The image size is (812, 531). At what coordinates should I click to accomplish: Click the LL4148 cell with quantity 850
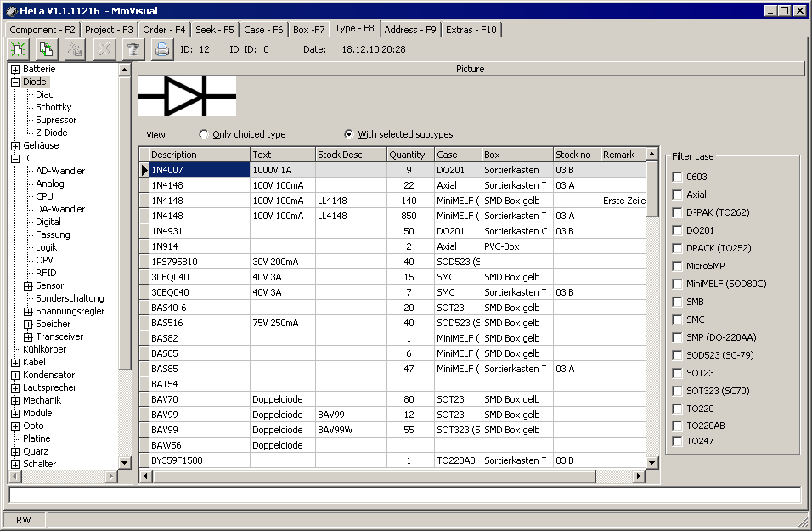click(351, 216)
